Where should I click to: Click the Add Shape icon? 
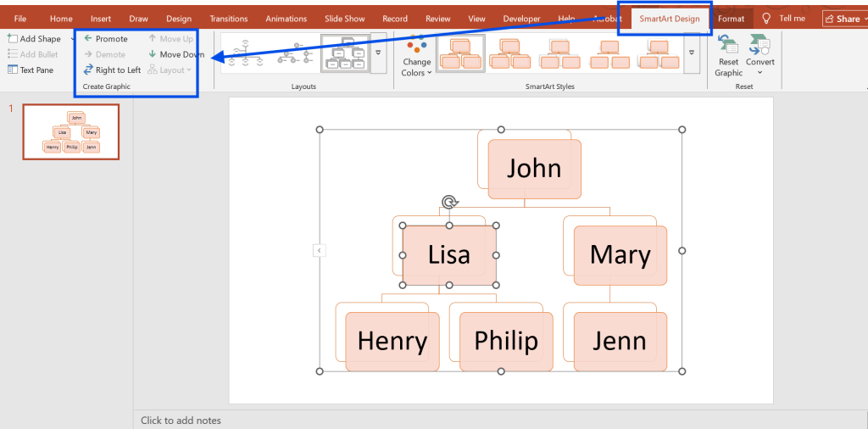[13, 39]
